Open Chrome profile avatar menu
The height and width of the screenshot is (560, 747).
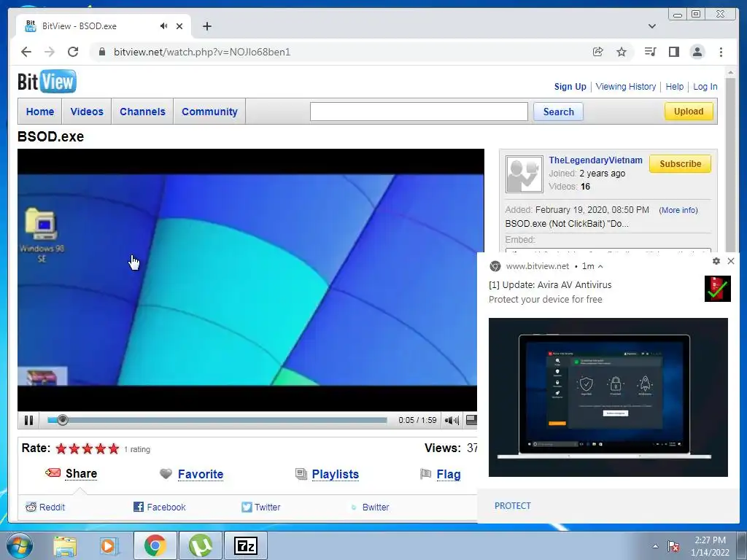(697, 52)
